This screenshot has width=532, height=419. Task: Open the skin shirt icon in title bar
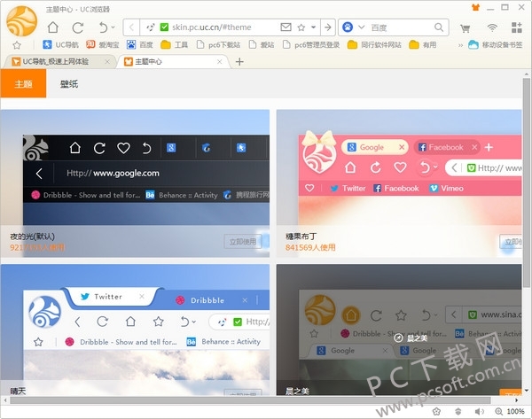[475, 7]
